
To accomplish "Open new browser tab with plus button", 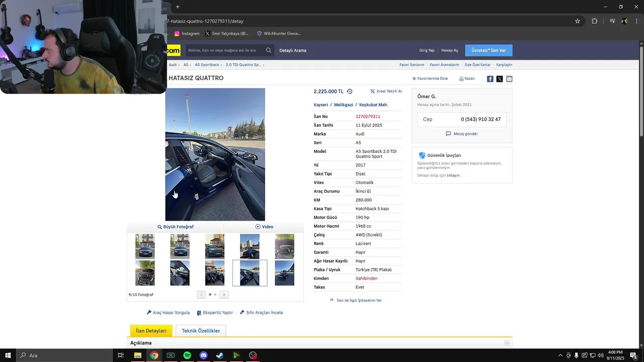I will [x=178, y=7].
